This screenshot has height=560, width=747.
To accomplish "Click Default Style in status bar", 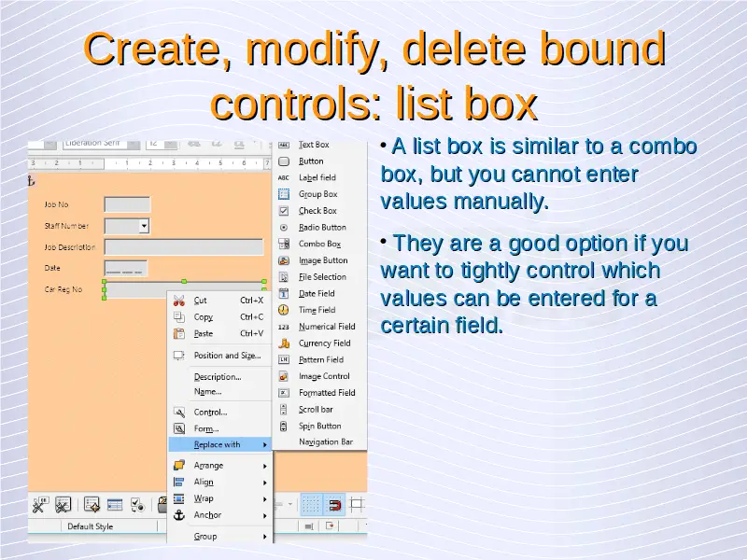I will [90, 526].
